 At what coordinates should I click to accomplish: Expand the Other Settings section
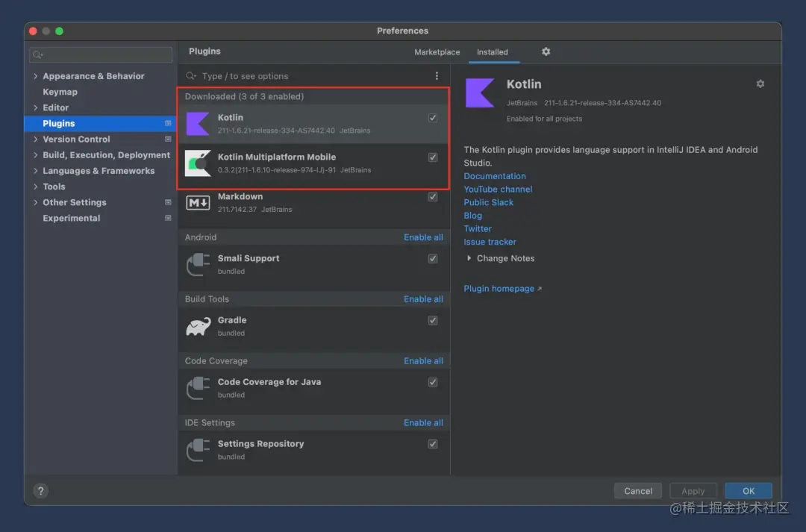(36, 202)
